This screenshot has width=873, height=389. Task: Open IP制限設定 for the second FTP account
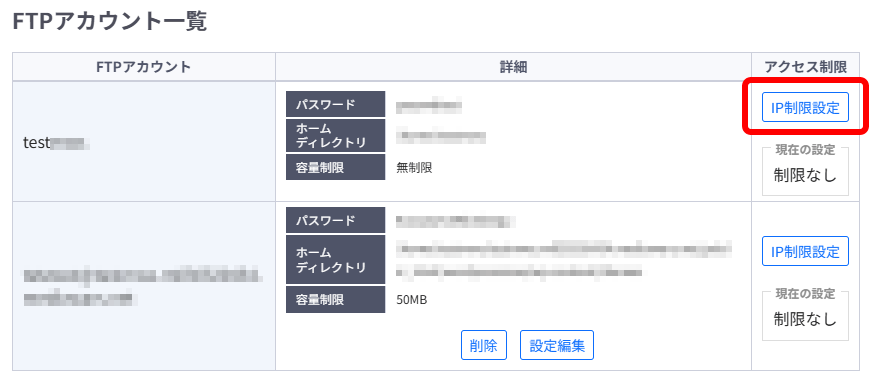[x=805, y=252]
